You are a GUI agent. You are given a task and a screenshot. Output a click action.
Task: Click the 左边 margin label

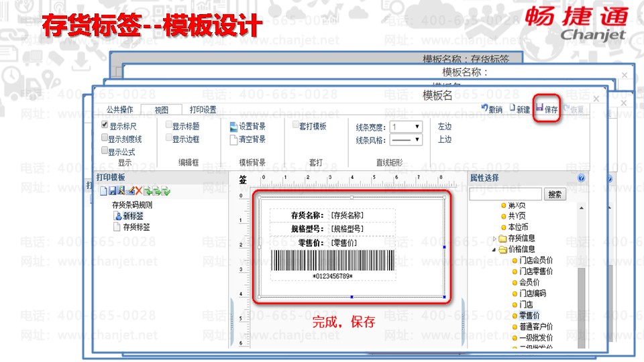[x=444, y=127]
